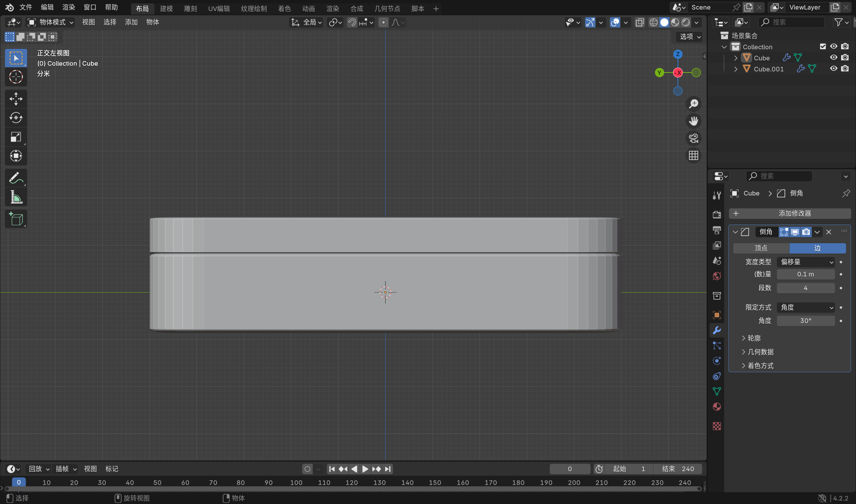The width and height of the screenshot is (856, 504).
Task: Activate the Measure tool
Action: (16, 197)
